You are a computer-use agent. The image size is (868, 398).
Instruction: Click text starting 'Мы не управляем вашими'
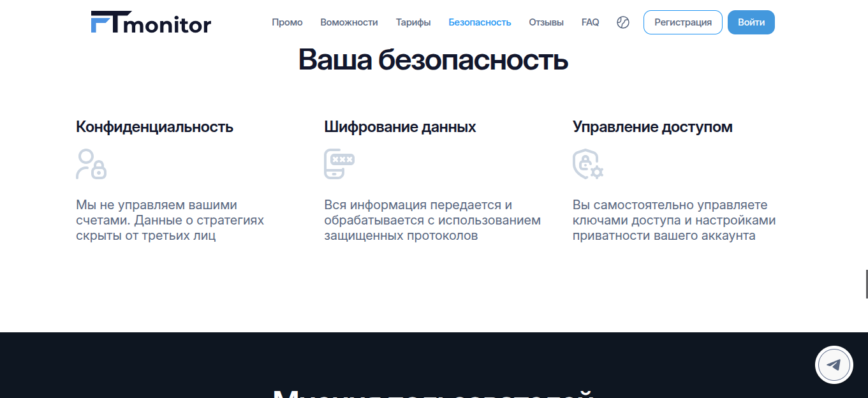[x=170, y=220]
